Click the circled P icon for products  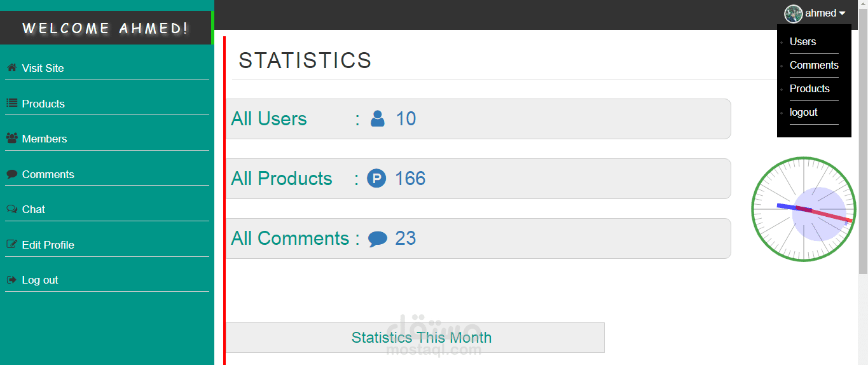coord(376,179)
